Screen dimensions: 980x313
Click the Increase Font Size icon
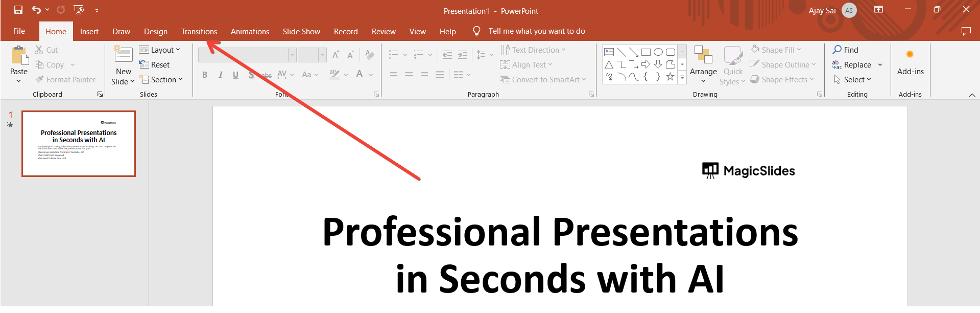336,55
